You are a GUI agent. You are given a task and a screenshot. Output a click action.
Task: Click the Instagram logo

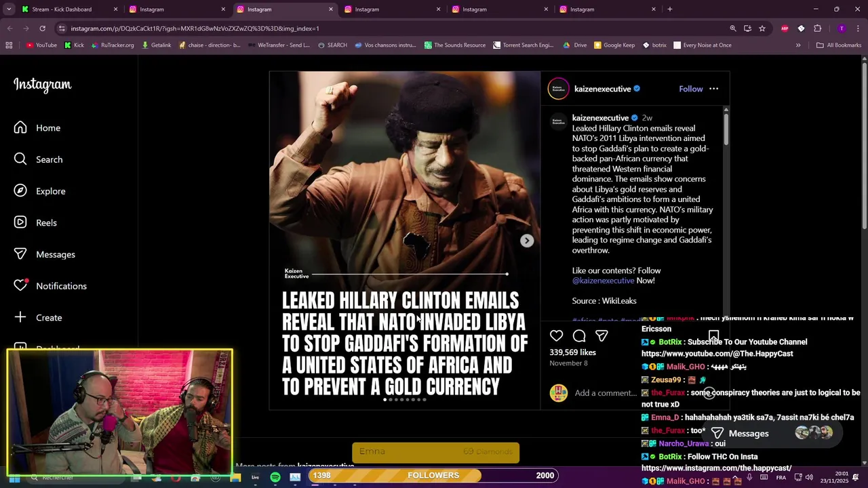click(x=43, y=85)
